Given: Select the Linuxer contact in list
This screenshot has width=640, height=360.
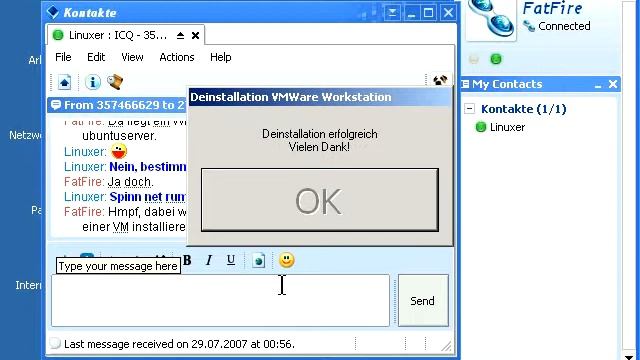Looking at the screenshot, I should (507, 127).
